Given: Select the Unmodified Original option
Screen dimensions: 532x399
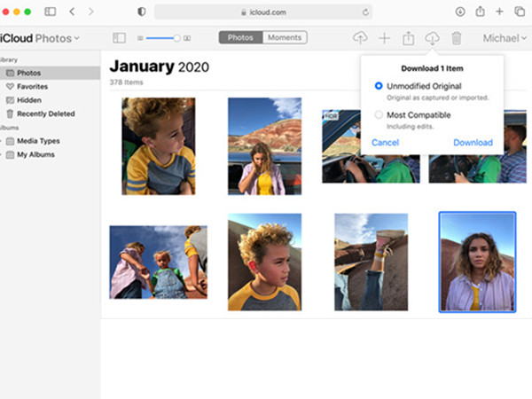Looking at the screenshot, I should (379, 86).
